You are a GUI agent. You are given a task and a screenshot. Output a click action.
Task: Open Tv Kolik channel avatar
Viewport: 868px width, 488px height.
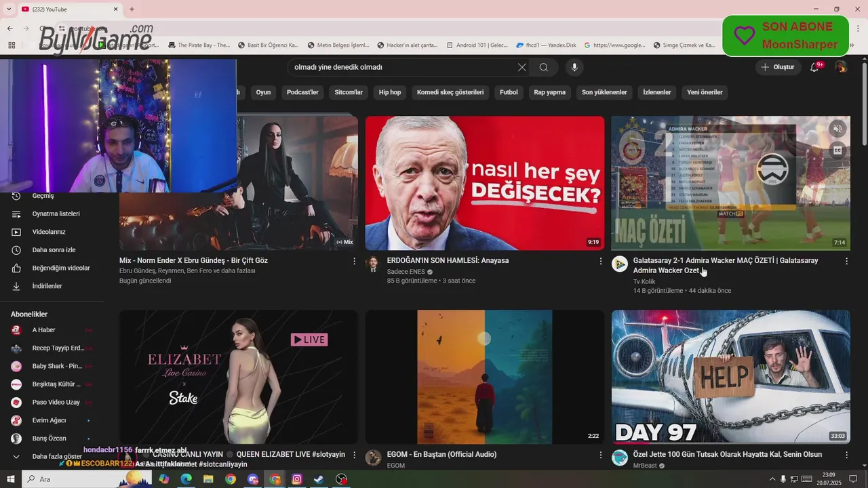point(619,264)
